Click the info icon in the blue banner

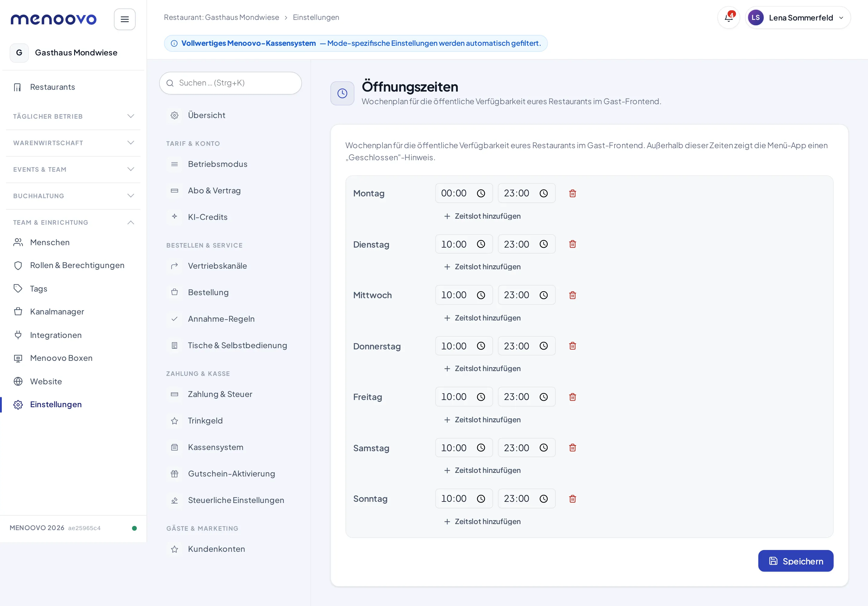tap(174, 43)
